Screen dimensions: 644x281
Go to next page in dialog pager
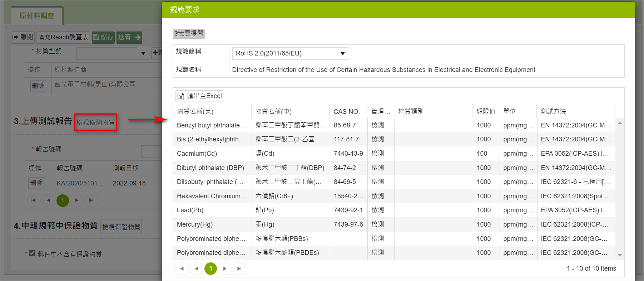[x=224, y=268]
